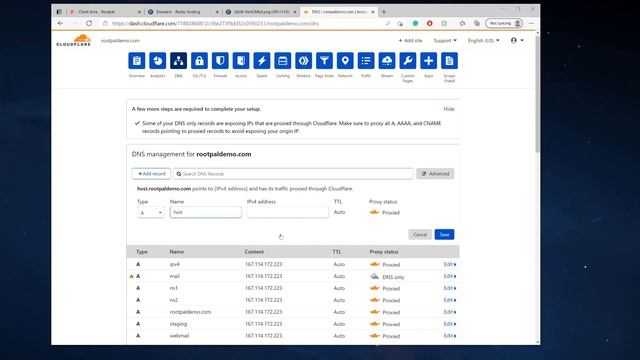Switch to the Client Area browser tab
This screenshot has height=360, width=640.
click(x=105, y=12)
